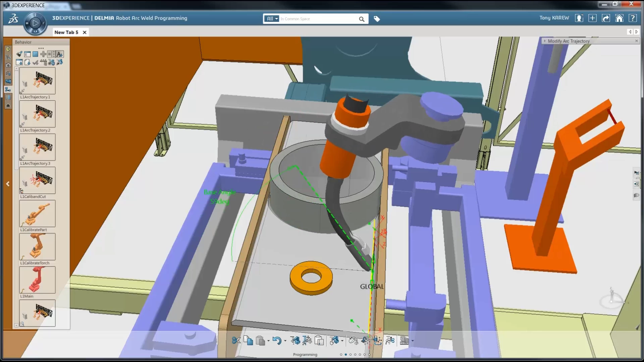Open the 3DS compass menu at top left

point(35,23)
